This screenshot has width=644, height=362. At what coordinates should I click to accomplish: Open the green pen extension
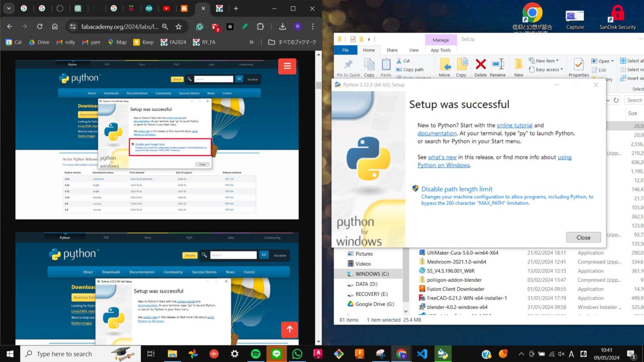tap(245, 26)
